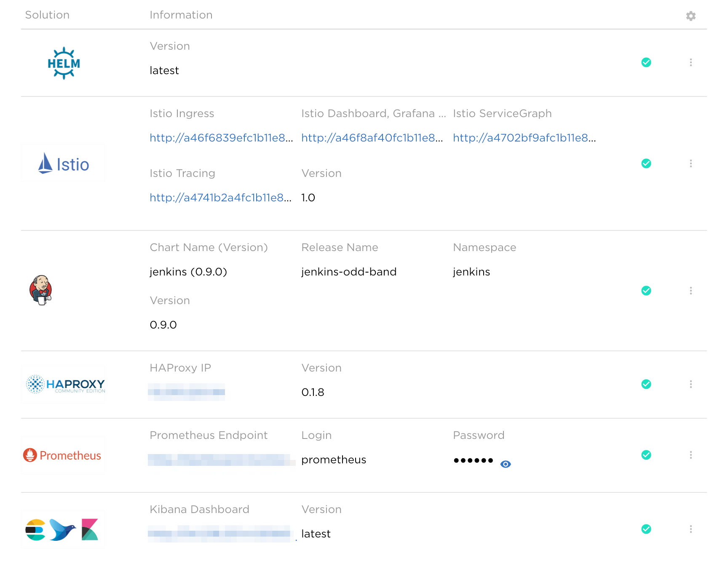Click the green status check for Jenkins
Viewport: 728px width, 572px height.
[646, 291]
